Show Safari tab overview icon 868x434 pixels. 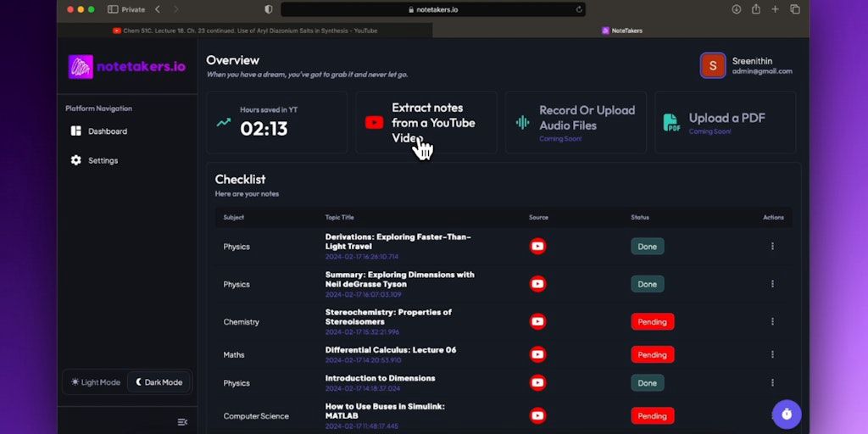[x=795, y=9]
